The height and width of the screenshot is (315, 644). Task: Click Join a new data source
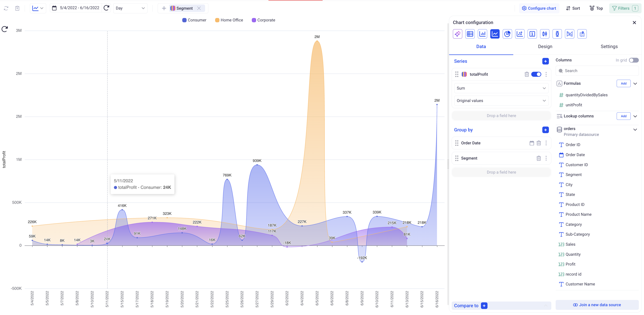pyautogui.click(x=597, y=305)
